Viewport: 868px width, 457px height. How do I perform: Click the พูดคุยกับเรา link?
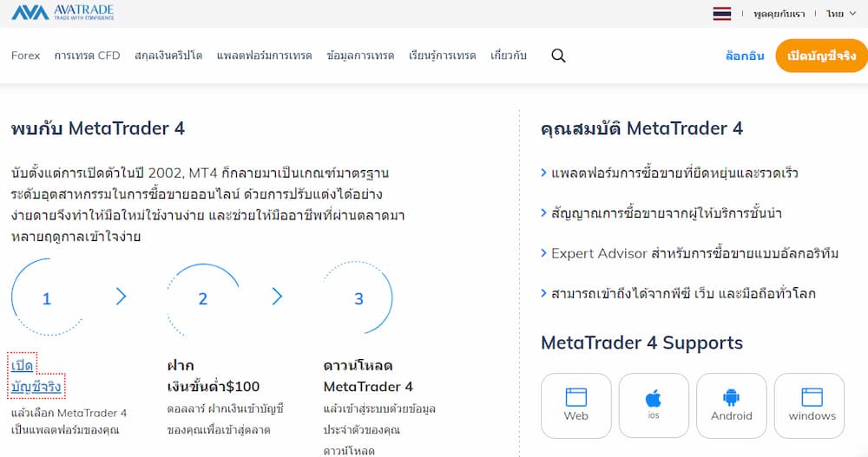[779, 14]
